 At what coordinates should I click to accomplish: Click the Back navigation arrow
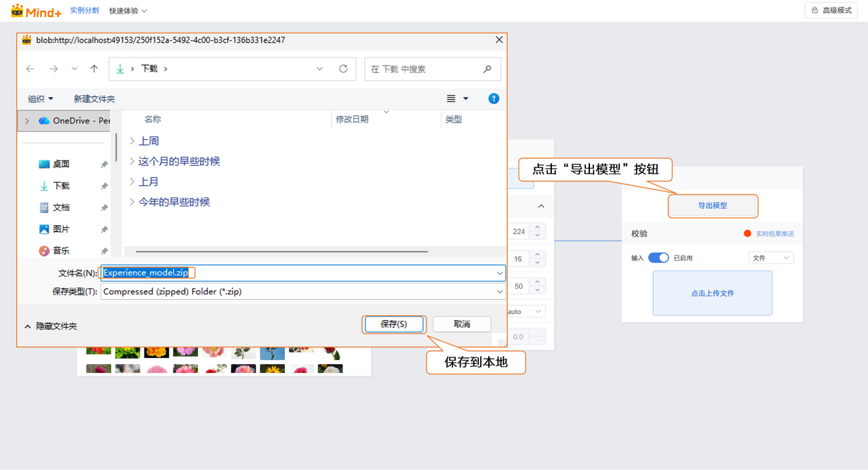coord(30,69)
